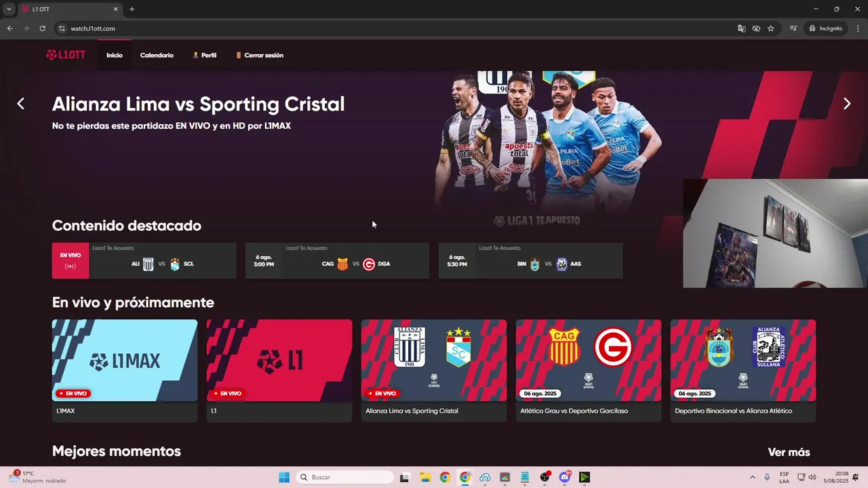This screenshot has width=868, height=488.
Task: Open the Windows Start menu
Action: [x=284, y=477]
